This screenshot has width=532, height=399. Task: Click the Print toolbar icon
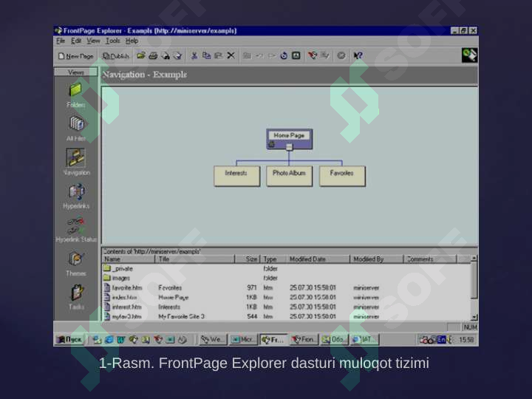coord(153,55)
